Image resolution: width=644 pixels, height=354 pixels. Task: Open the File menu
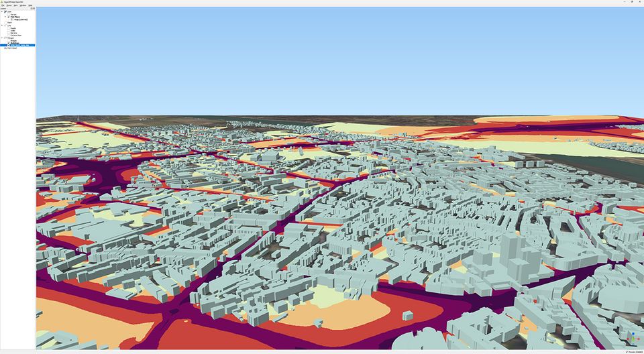tap(3, 5)
